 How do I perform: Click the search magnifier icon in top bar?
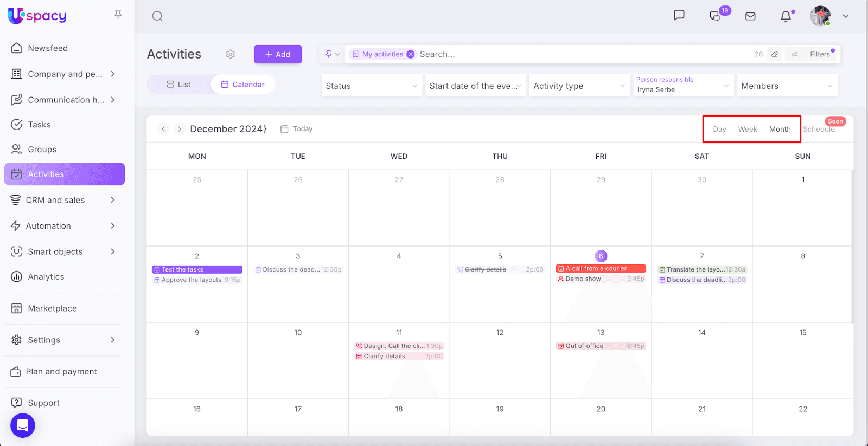coord(157,16)
